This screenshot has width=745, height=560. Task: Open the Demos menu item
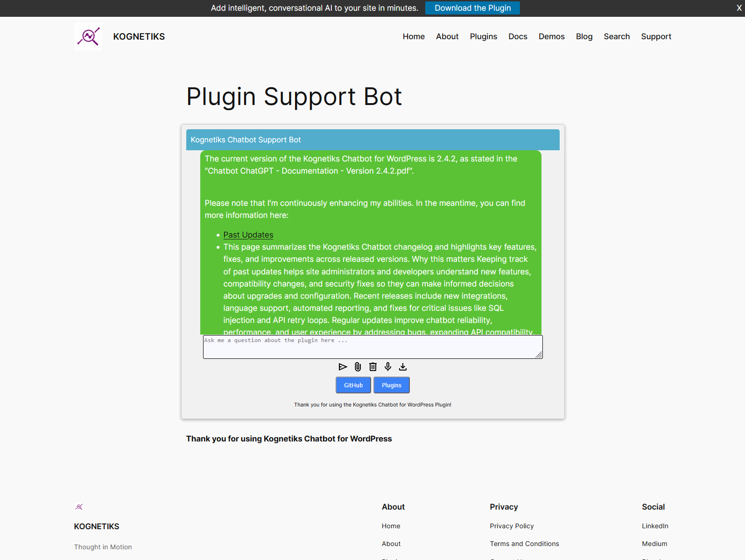551,36
